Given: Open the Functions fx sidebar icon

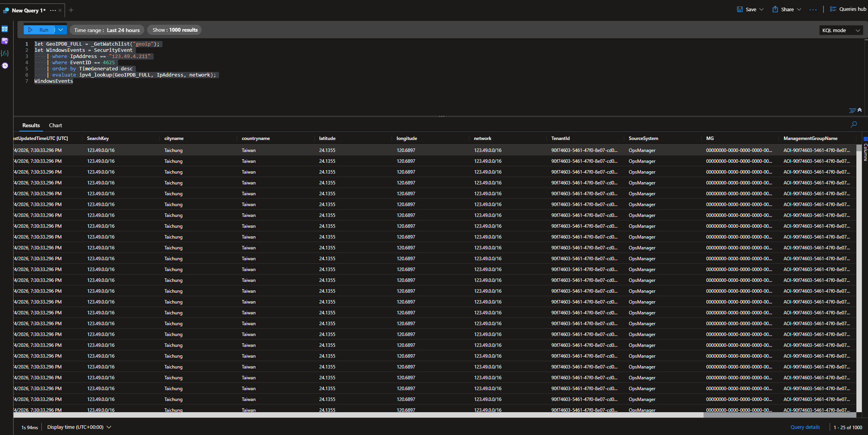Looking at the screenshot, I should tap(5, 53).
